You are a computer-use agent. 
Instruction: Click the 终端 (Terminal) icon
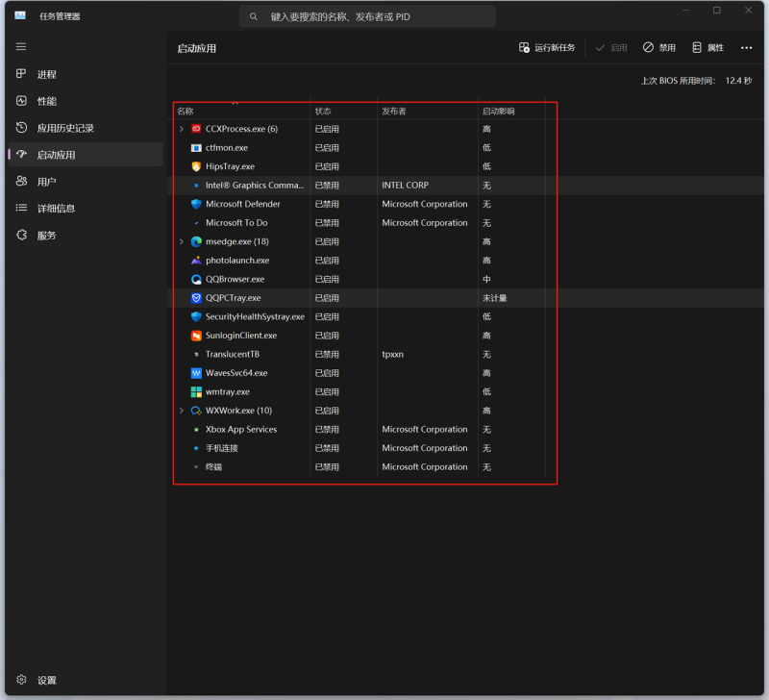tap(196, 467)
